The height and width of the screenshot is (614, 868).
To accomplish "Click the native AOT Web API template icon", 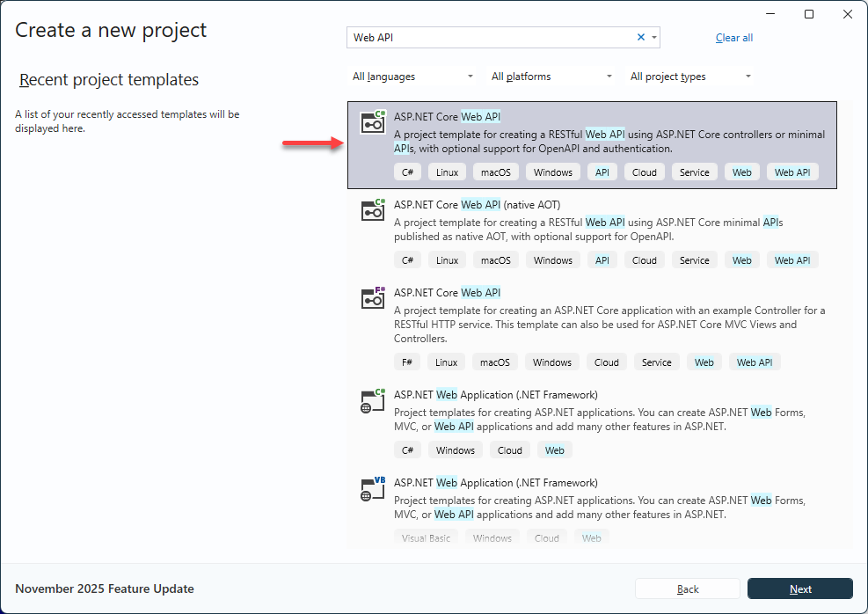I will [x=373, y=210].
